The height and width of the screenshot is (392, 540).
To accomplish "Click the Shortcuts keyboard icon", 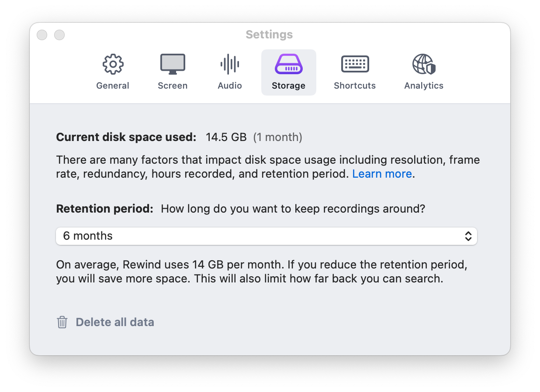I will click(355, 65).
